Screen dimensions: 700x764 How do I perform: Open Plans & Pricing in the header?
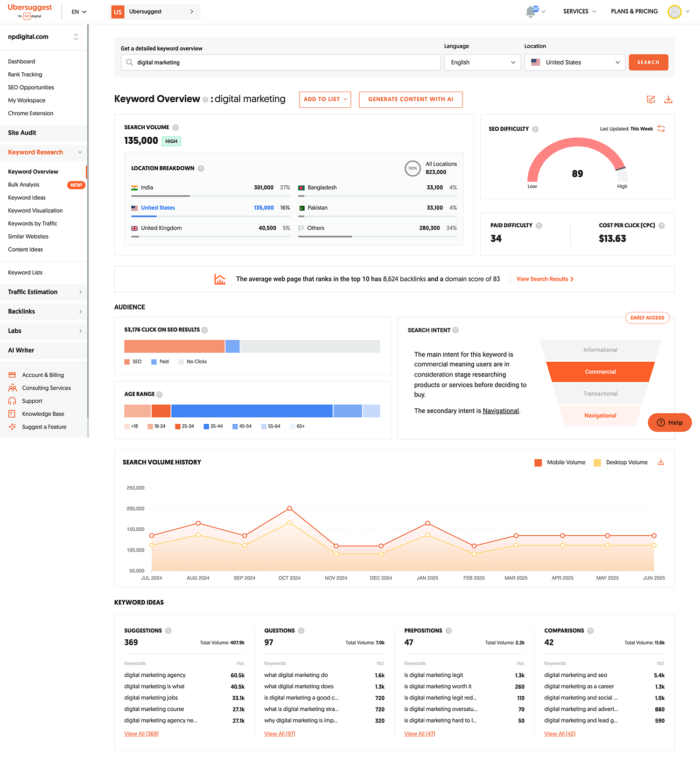[634, 12]
